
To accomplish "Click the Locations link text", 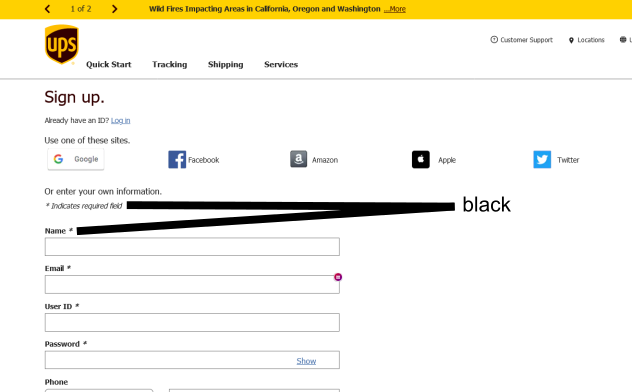I will [x=591, y=40].
